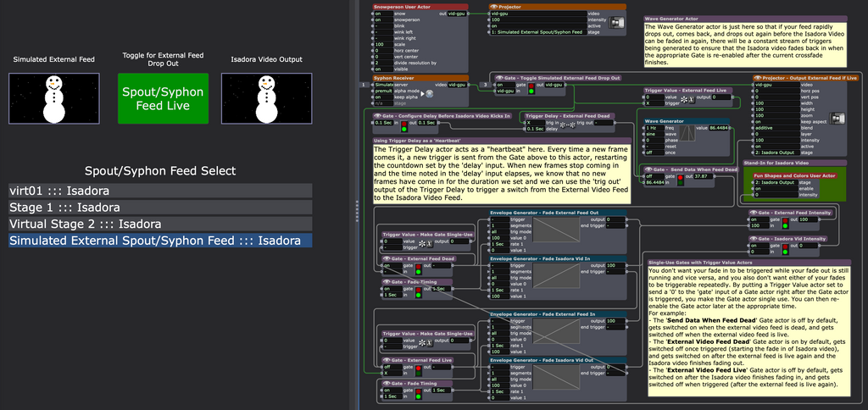The image size is (868, 410).
Task: Toggle the Spout/Syphon Feed Live green button
Action: coord(163,98)
